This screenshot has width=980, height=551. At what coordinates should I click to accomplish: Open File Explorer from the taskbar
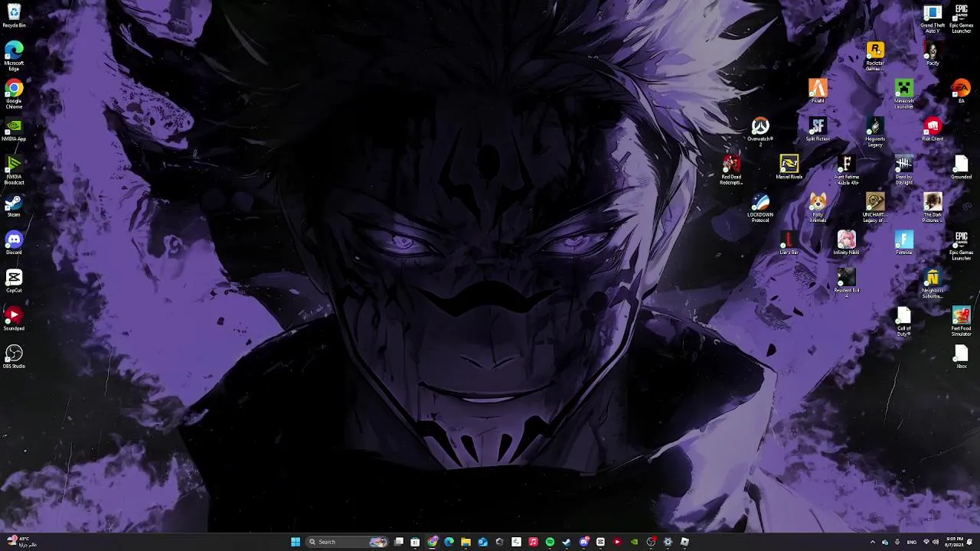(x=465, y=542)
